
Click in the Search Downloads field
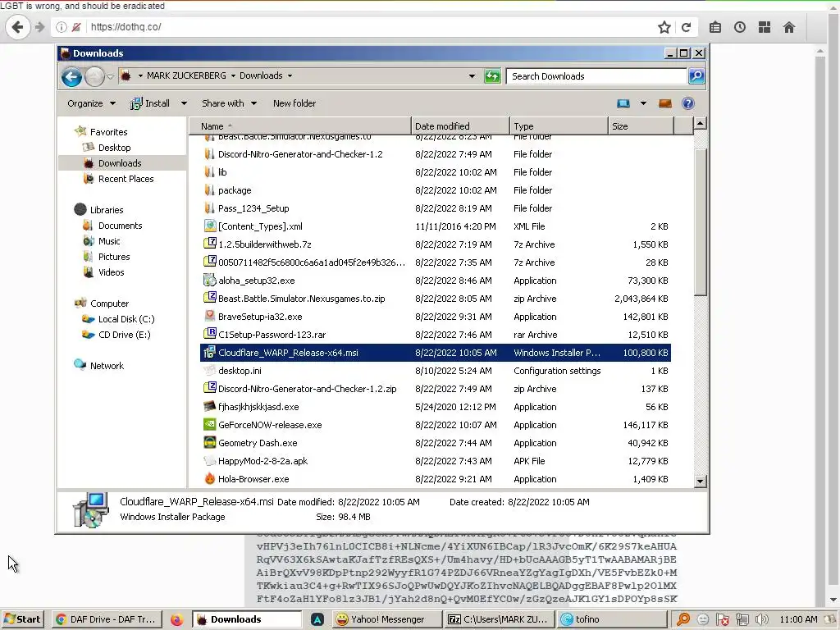coord(596,76)
